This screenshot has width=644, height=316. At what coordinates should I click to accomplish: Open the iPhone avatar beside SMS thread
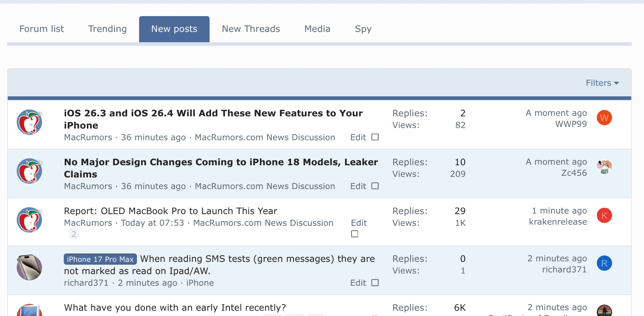point(29,267)
